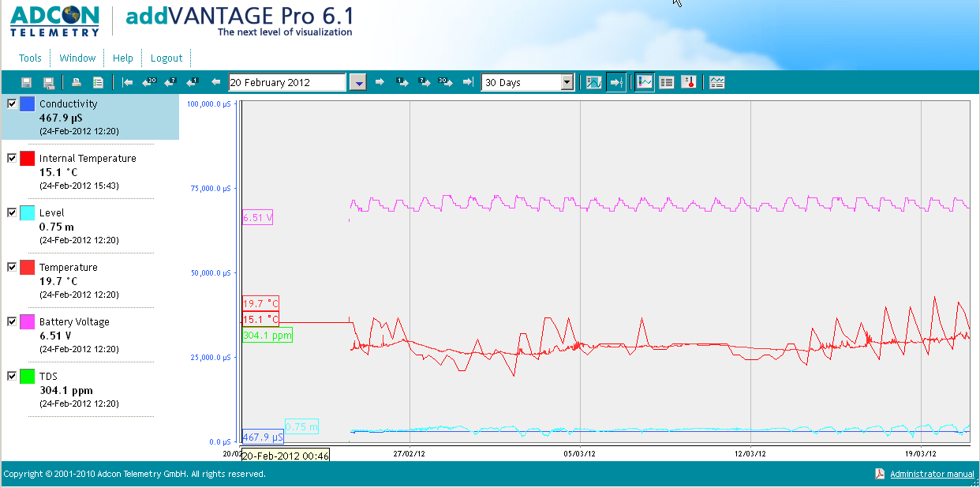Viewport: 980px width, 488px height.
Task: Go forward 7 days
Action: (425, 82)
